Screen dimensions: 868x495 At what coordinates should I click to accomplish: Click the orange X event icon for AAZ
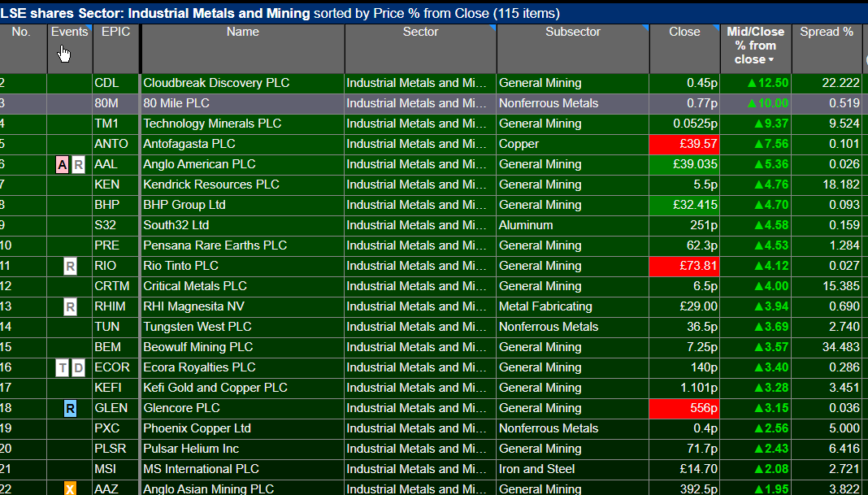70,488
